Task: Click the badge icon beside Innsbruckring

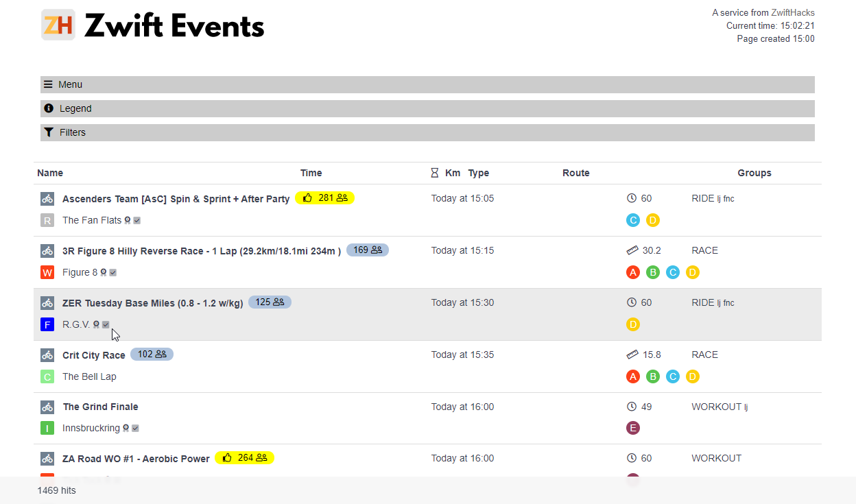Action: (126, 429)
